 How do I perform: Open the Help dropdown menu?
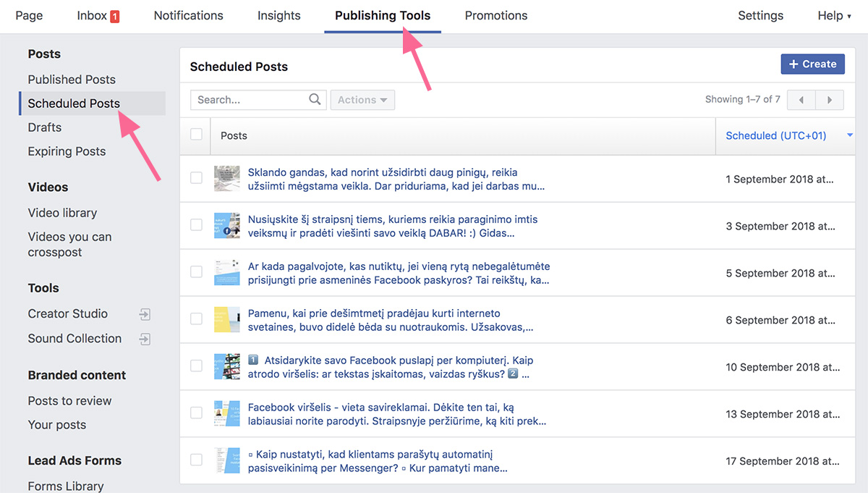coord(834,15)
